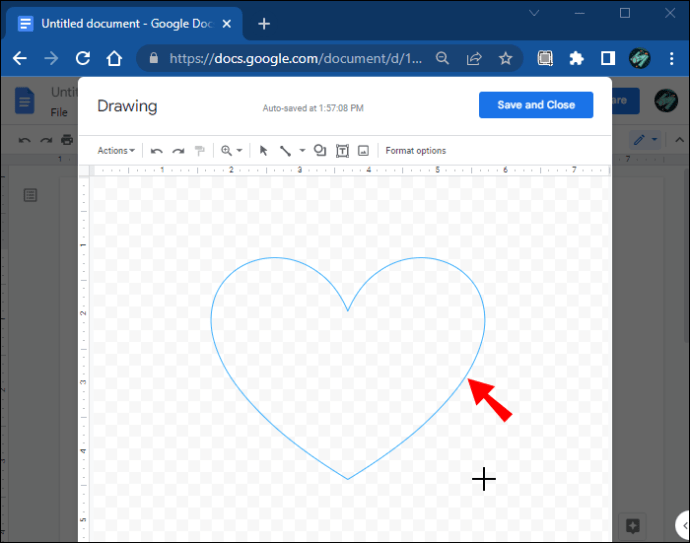Choose the Select arrow cursor tool
Viewport: 690px width, 543px height.
(x=264, y=151)
